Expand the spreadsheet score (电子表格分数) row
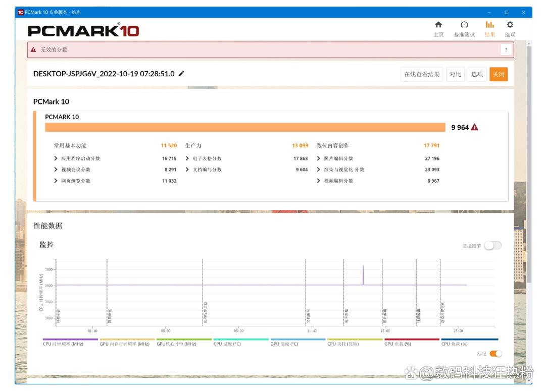This screenshot has width=545, height=392. tap(187, 158)
